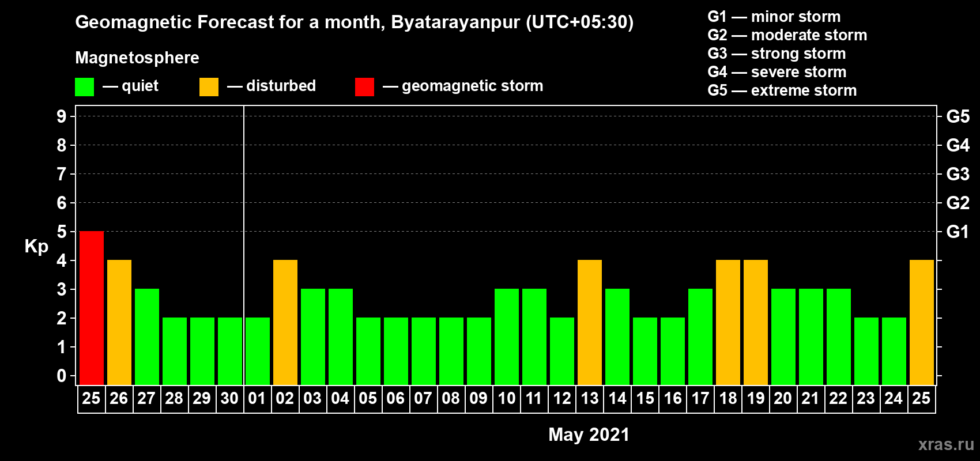Click the green quiet legend swatch
The height and width of the screenshot is (461, 980).
(85, 87)
